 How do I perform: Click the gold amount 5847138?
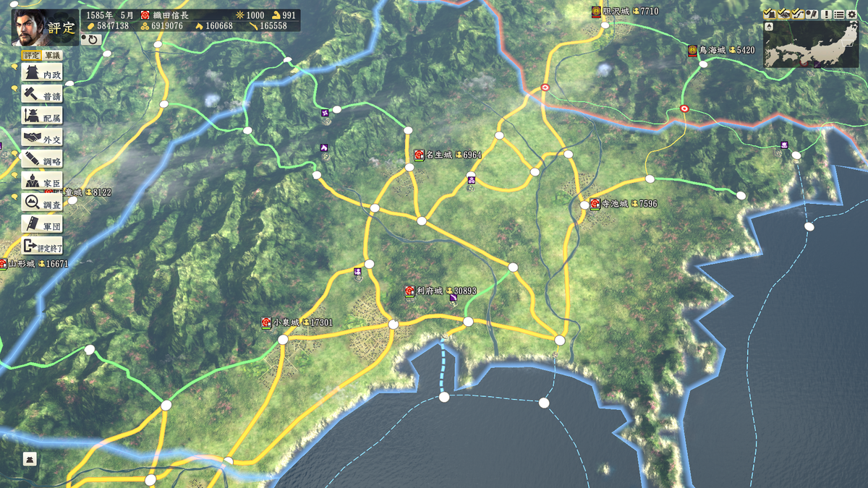pyautogui.click(x=113, y=25)
